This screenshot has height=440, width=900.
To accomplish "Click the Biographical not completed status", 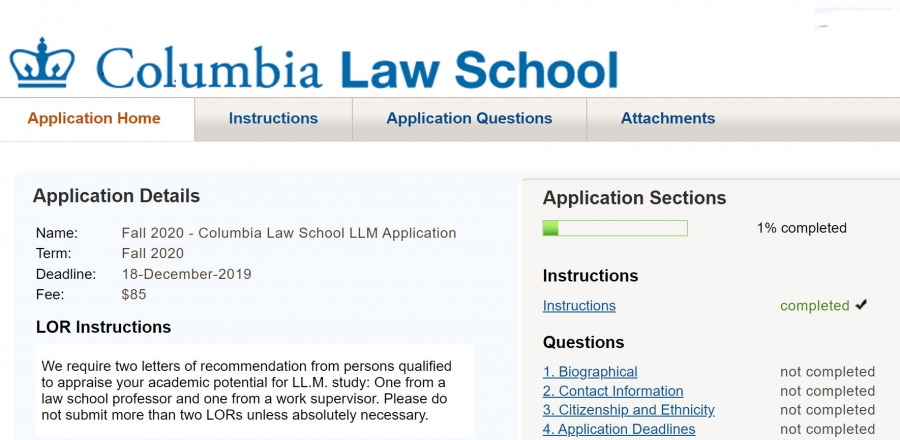I will [x=827, y=372].
